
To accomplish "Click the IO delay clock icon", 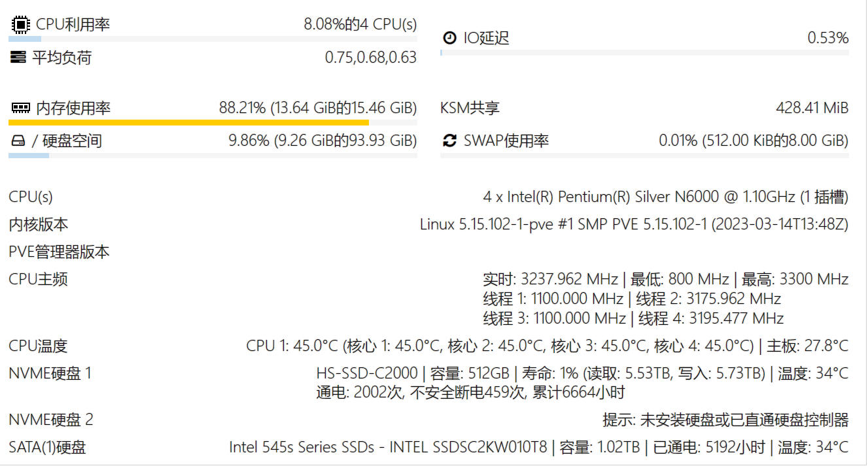I will [x=449, y=38].
